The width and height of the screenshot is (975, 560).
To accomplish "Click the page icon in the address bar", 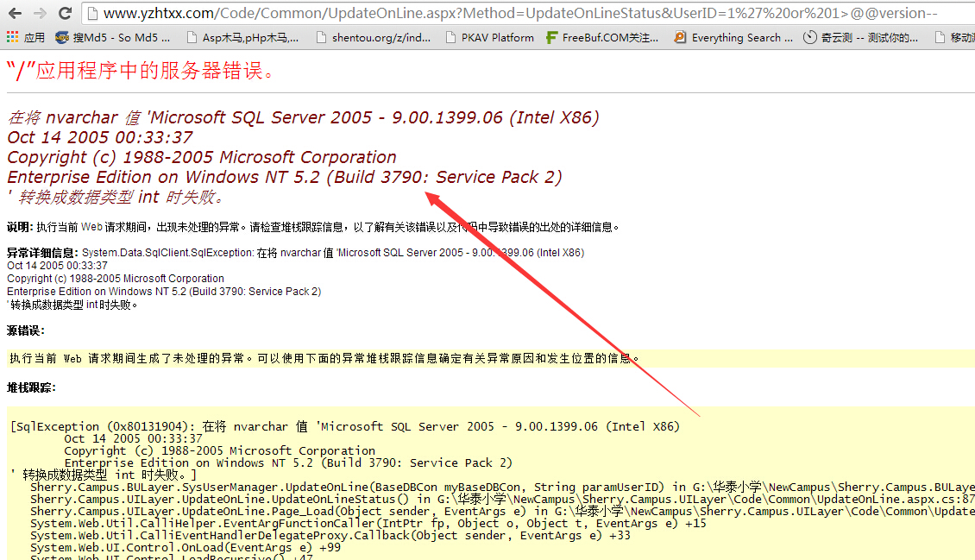I will [x=92, y=13].
